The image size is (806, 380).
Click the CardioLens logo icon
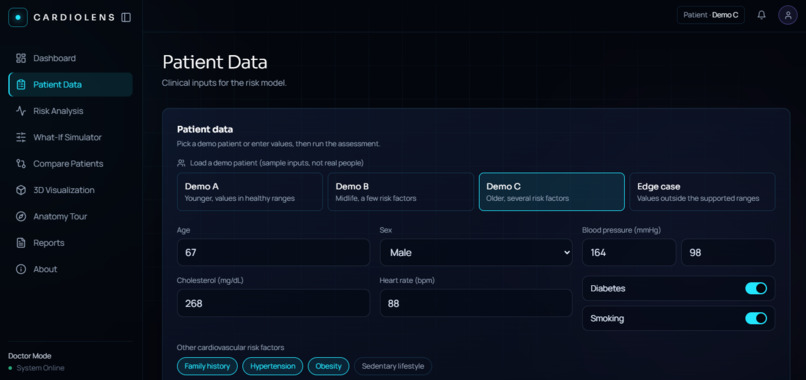tap(18, 17)
